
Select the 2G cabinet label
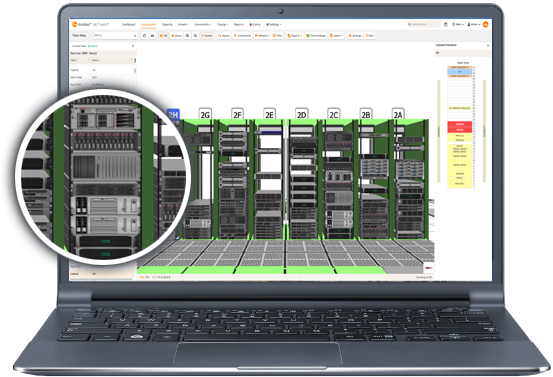205,114
